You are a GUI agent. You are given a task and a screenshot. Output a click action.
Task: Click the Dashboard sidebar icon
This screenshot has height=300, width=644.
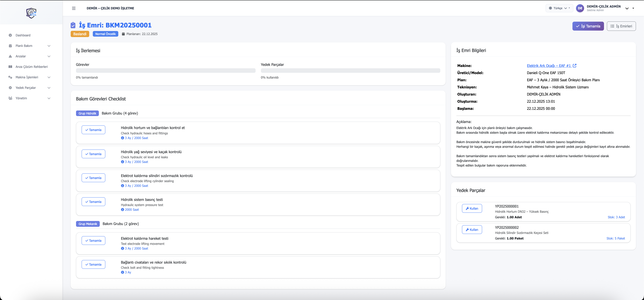(10, 35)
